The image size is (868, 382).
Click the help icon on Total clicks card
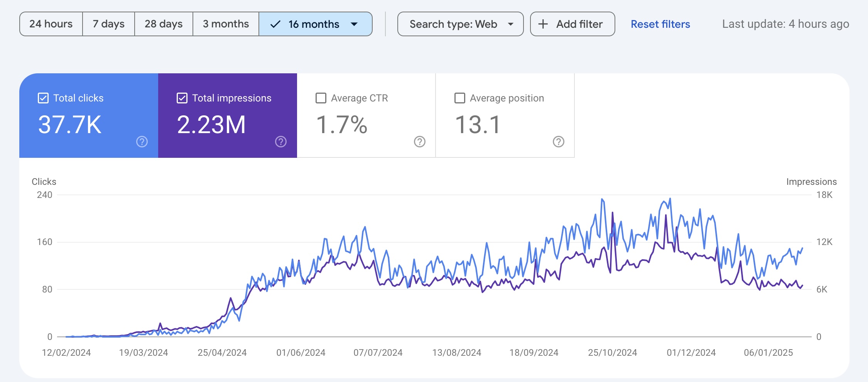[x=142, y=142]
